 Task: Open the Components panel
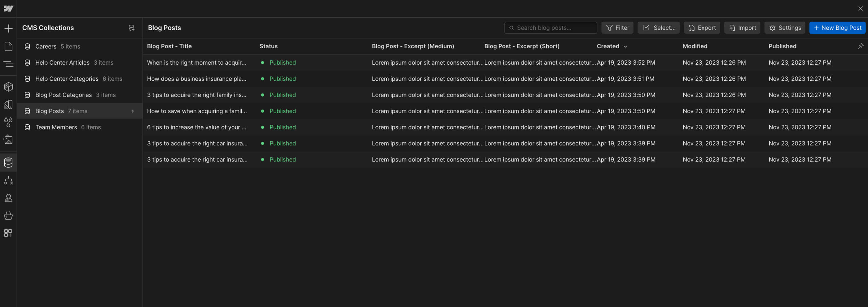8,87
